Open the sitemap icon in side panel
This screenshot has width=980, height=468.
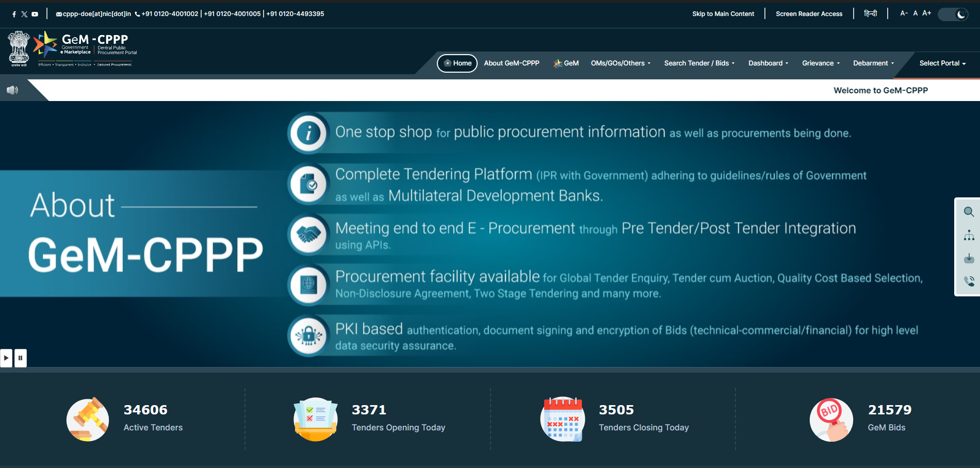(969, 236)
